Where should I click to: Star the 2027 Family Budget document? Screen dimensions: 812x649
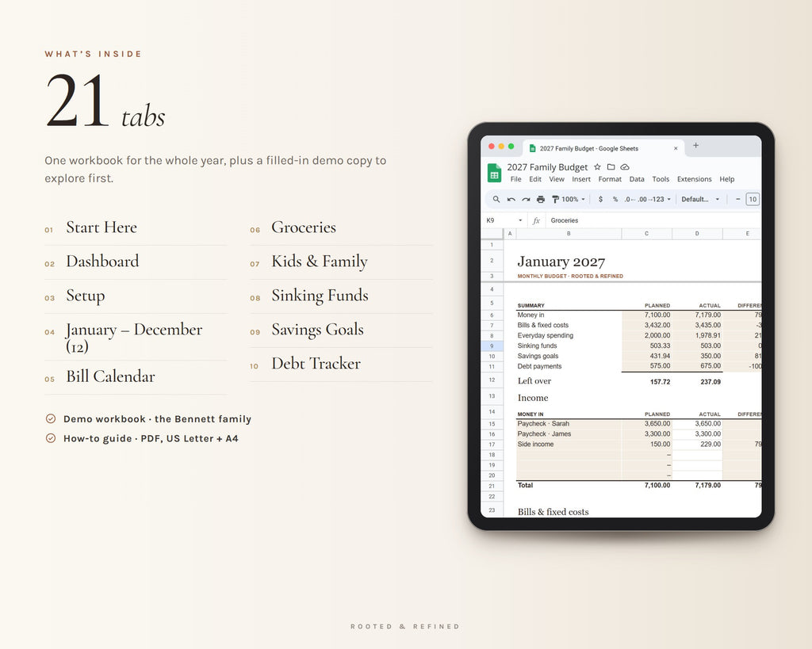(x=597, y=167)
